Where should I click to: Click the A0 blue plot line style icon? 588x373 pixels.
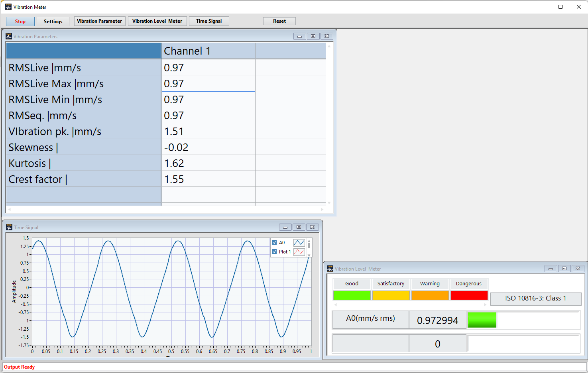pyautogui.click(x=299, y=242)
